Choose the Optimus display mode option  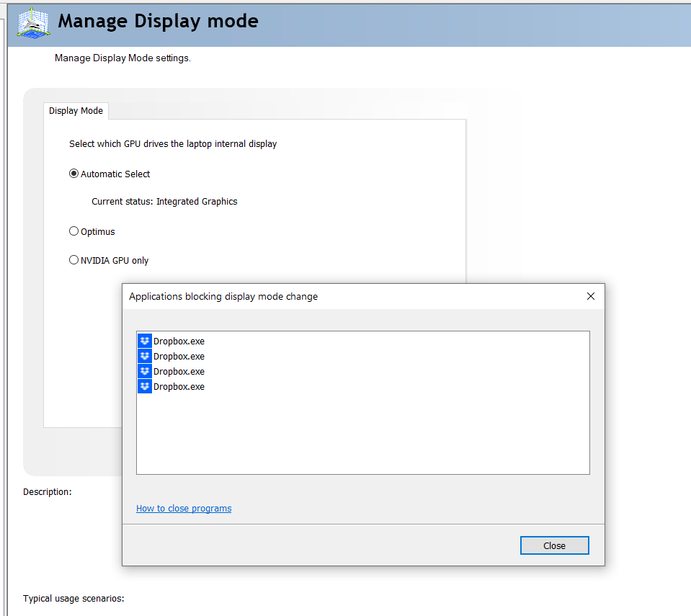click(x=73, y=231)
